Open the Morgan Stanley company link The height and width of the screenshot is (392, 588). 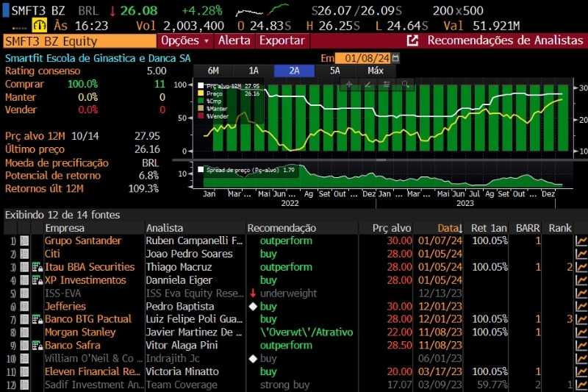click(80, 332)
